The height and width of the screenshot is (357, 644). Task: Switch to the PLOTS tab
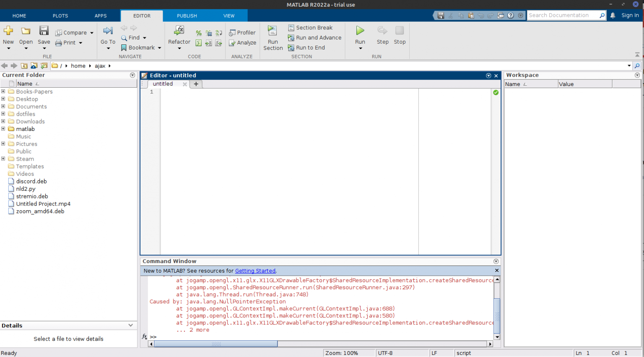[60, 16]
